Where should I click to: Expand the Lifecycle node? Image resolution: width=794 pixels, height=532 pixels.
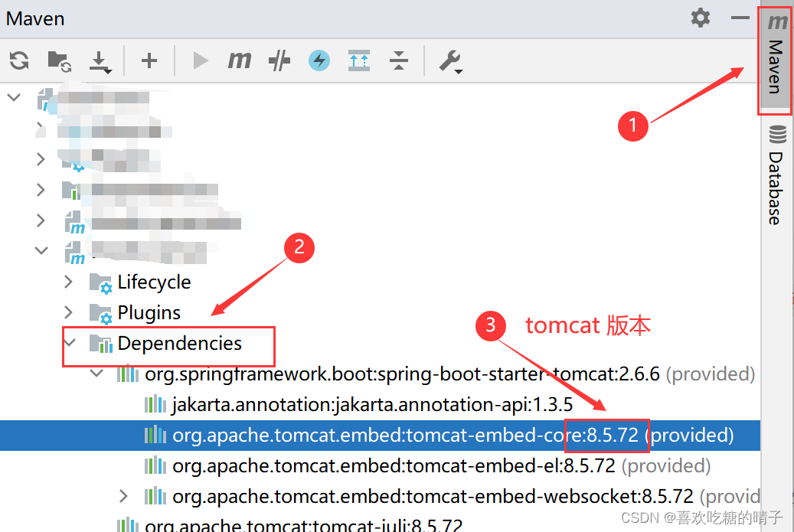(x=69, y=282)
